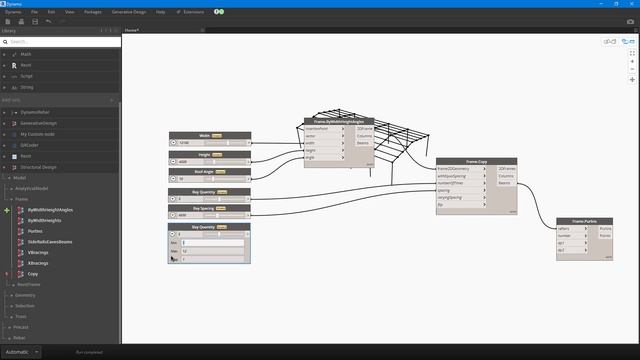The image size is (640, 360).
Task: Click the camera export-image icon
Action: click(630, 22)
